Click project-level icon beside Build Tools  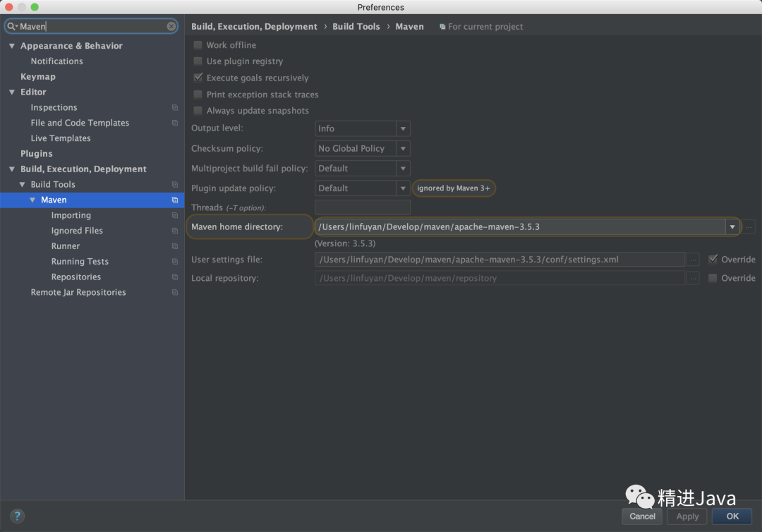click(175, 185)
